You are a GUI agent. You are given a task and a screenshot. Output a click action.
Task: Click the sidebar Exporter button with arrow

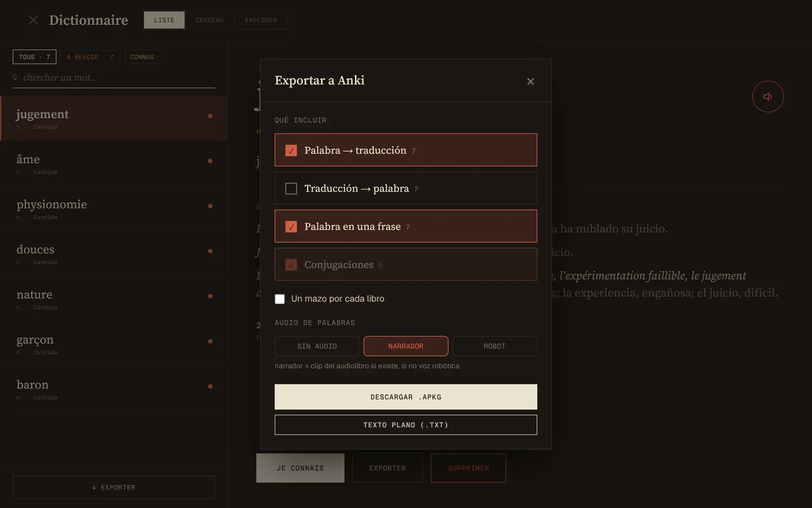pos(114,487)
